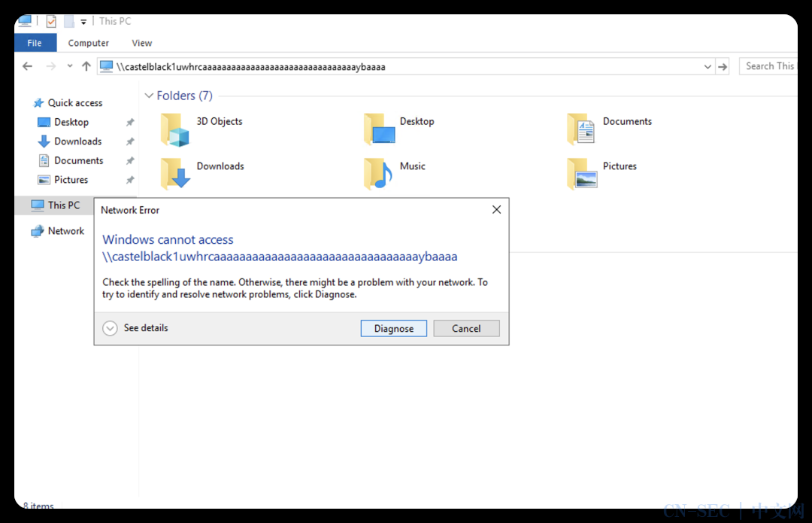
Task: Open the File tab
Action: tap(35, 43)
